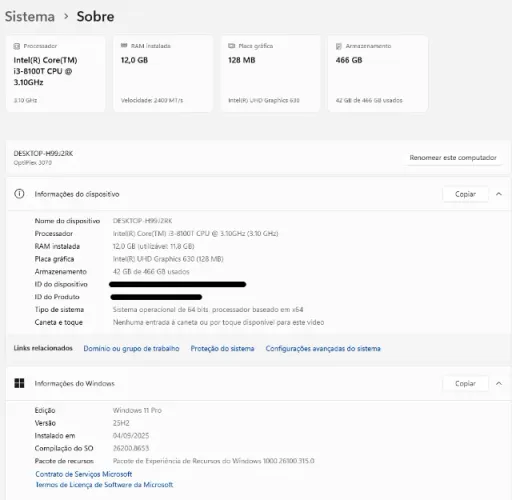This screenshot has width=512, height=500.
Task: Click Renomear este computador button
Action: point(453,157)
